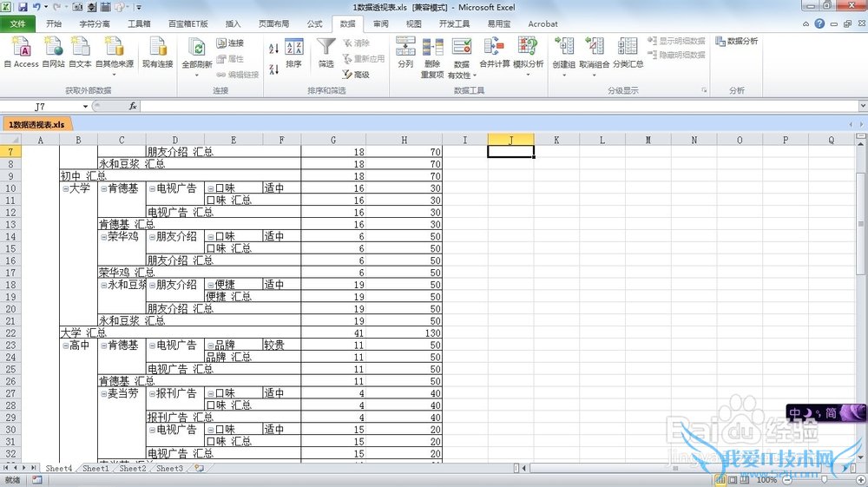Click the zoom in plus button
Image resolution: width=868 pixels, height=487 pixels.
click(x=861, y=480)
